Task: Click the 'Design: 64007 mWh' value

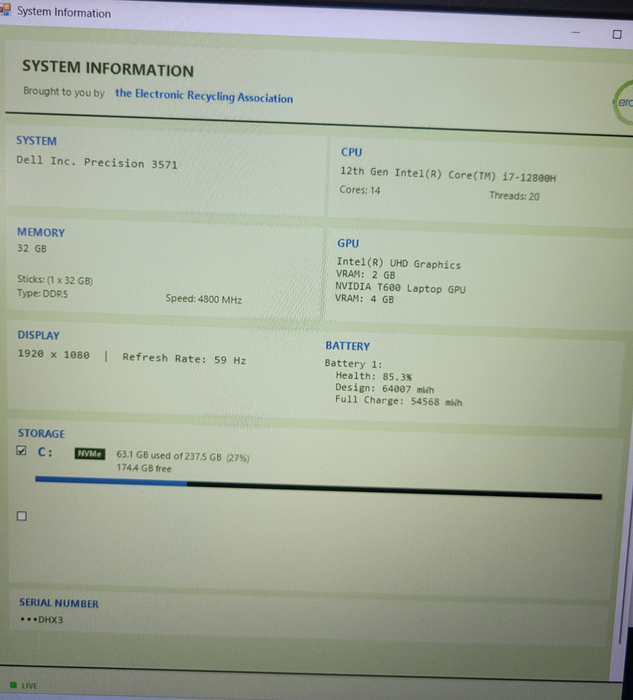Action: pyautogui.click(x=385, y=388)
